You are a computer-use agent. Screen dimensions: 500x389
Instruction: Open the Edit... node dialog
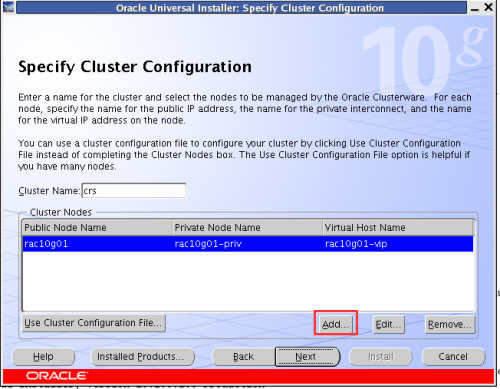388,324
